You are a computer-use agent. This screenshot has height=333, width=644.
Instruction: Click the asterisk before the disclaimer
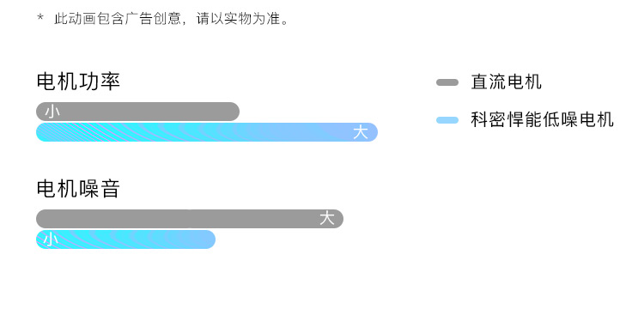[x=40, y=17]
